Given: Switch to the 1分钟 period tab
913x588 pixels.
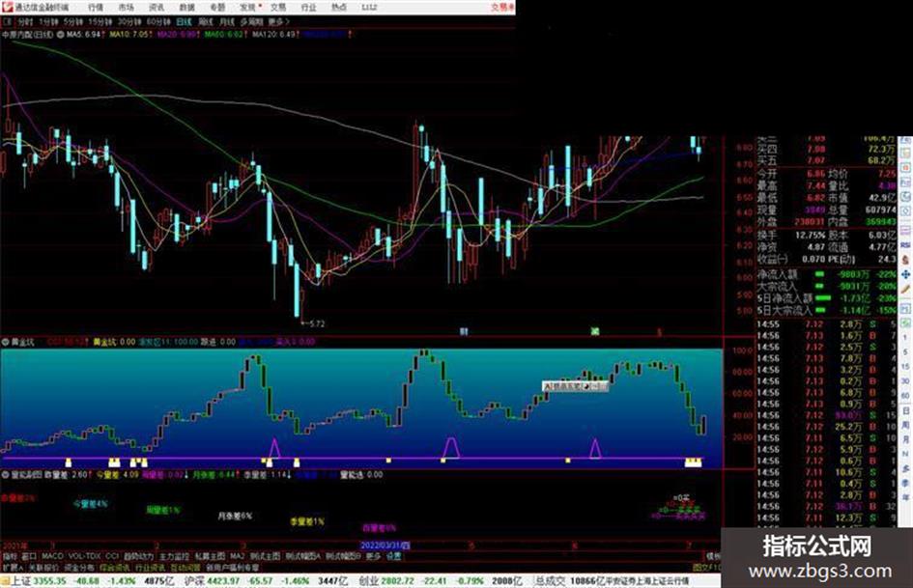Looking at the screenshot, I should tap(48, 21).
